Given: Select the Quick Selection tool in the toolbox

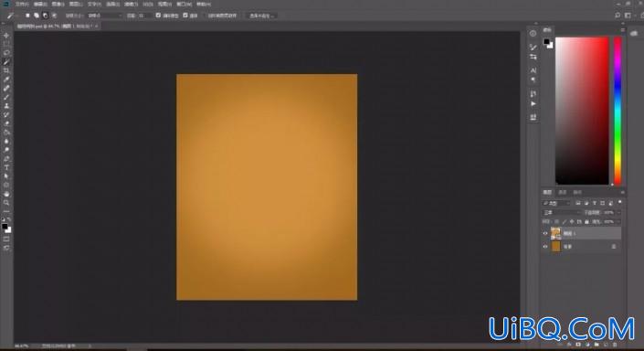Looking at the screenshot, I should tap(6, 61).
